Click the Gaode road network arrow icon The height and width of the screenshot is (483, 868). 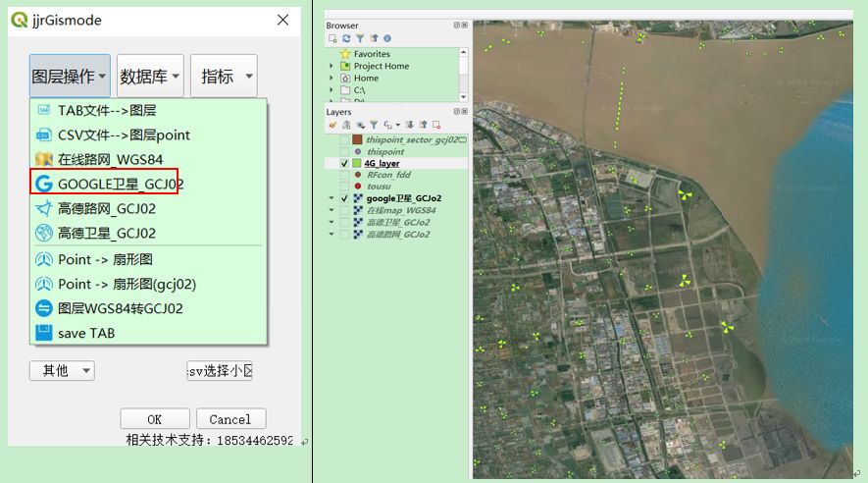44,208
